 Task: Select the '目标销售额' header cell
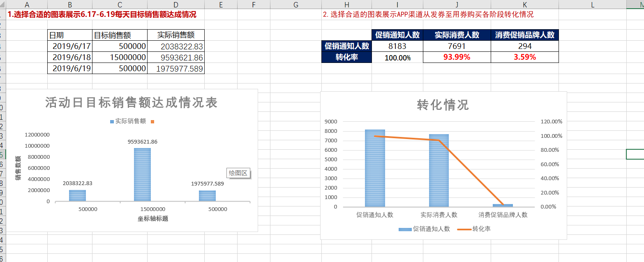[x=120, y=35]
